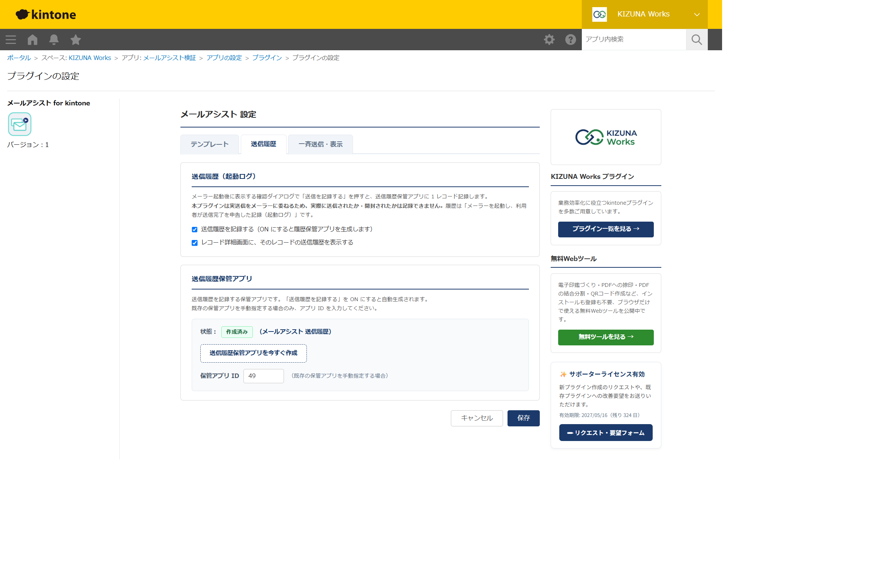892x588 pixels.
Task: Click 送信履歴保管アプリを今すぐ作成 button
Action: click(x=253, y=353)
